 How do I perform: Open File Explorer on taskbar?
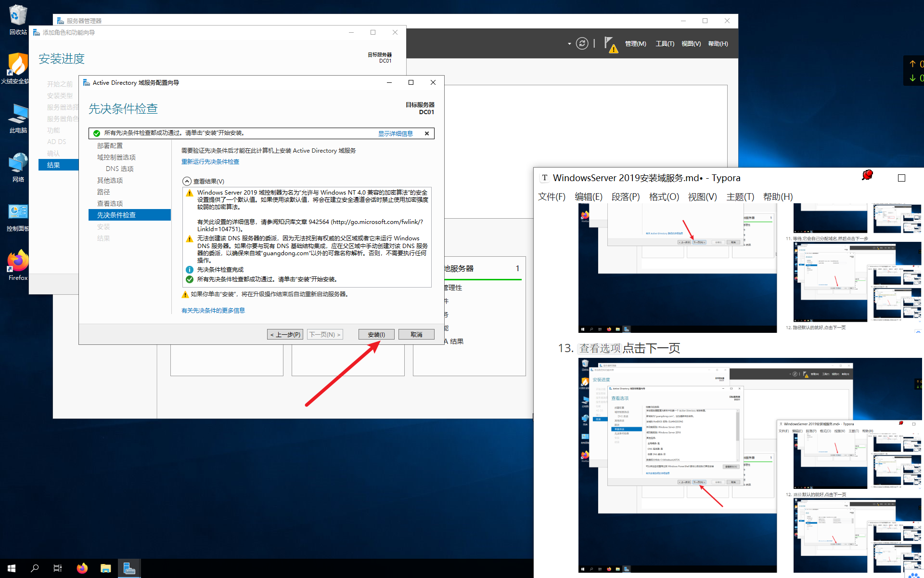tap(105, 568)
